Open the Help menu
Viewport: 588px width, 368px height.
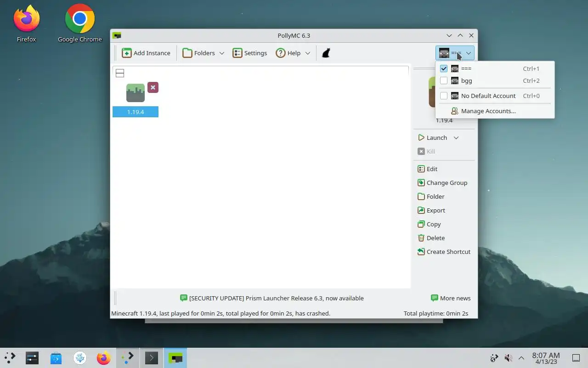pyautogui.click(x=288, y=53)
